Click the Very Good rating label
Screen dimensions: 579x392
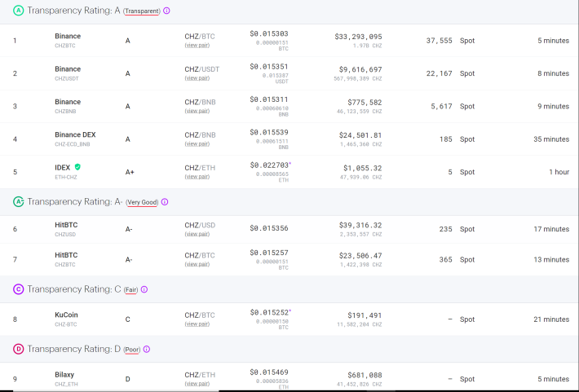pyautogui.click(x=142, y=202)
